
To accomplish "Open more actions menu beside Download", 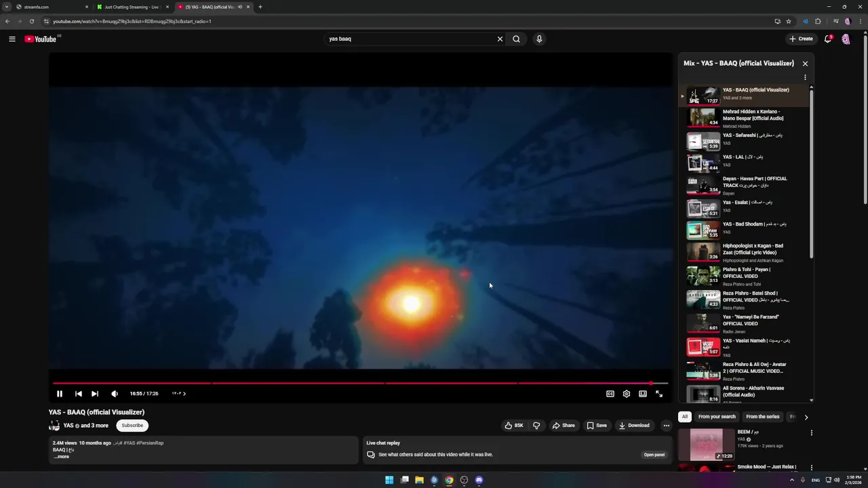I will [x=667, y=426].
